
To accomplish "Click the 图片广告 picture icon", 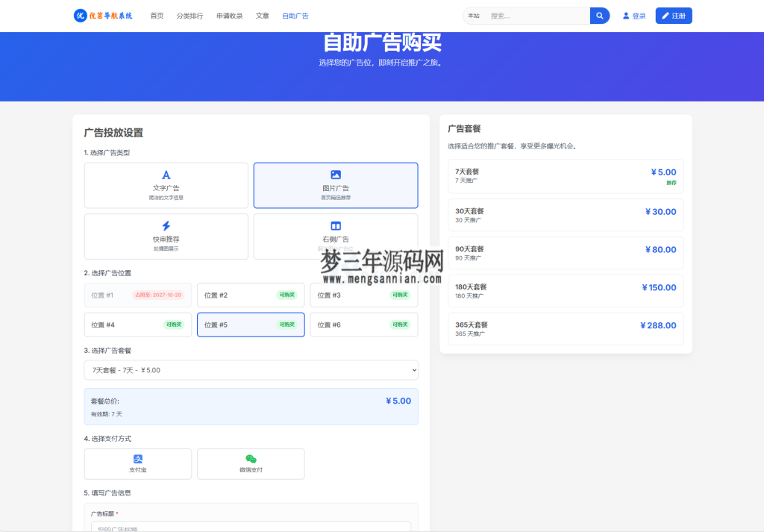I will [336, 174].
